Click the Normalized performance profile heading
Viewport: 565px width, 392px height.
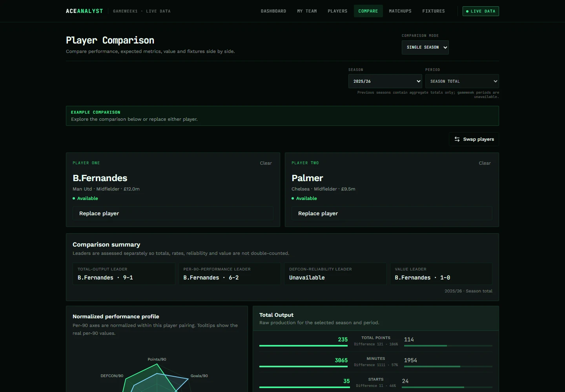[x=116, y=316]
